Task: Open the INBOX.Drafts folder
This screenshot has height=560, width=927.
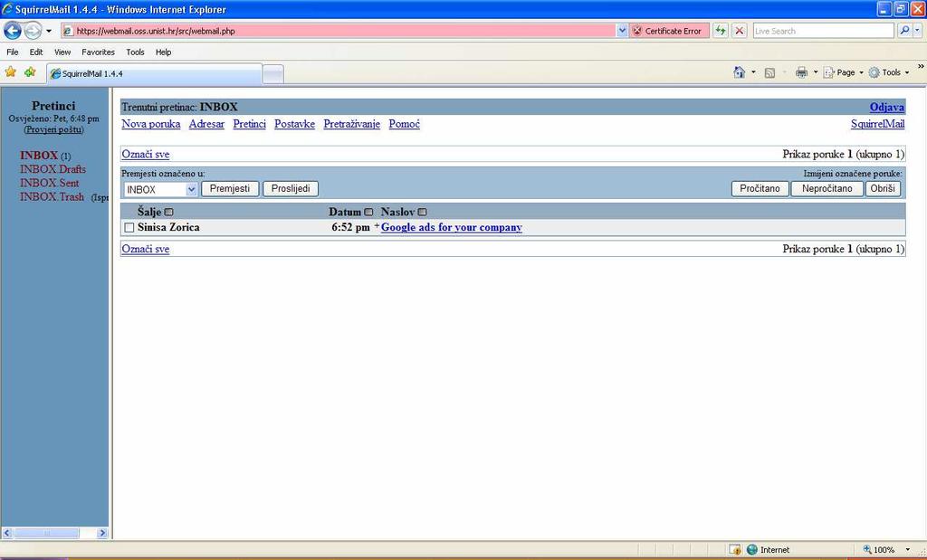Action: click(53, 169)
